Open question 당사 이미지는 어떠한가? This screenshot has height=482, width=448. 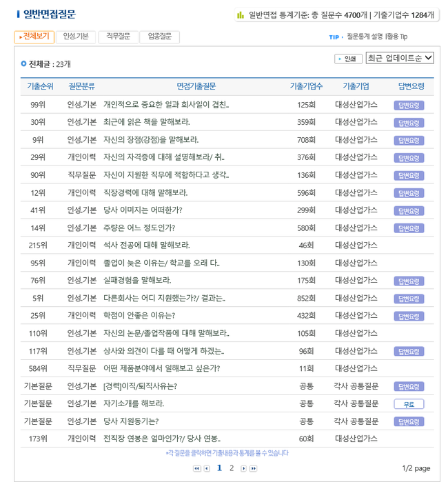pos(143,210)
